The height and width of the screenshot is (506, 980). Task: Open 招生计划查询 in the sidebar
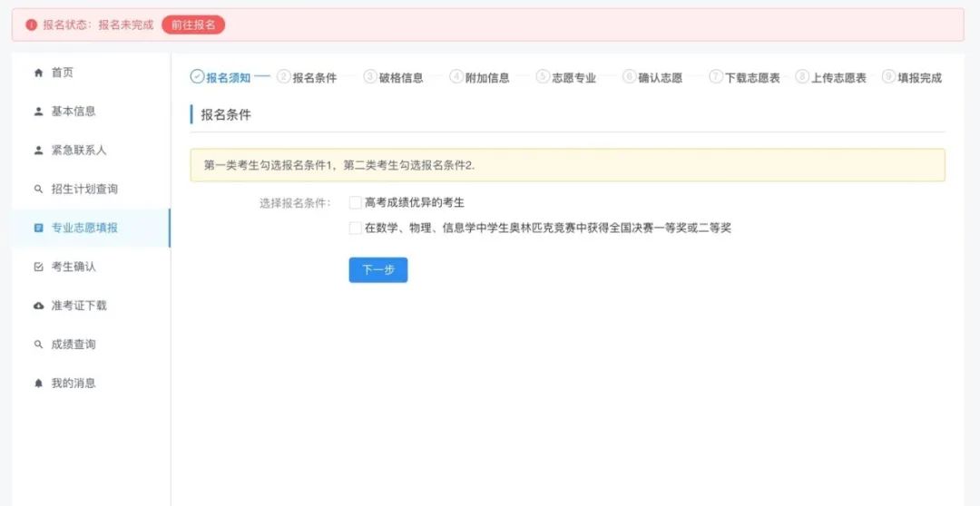click(x=91, y=190)
